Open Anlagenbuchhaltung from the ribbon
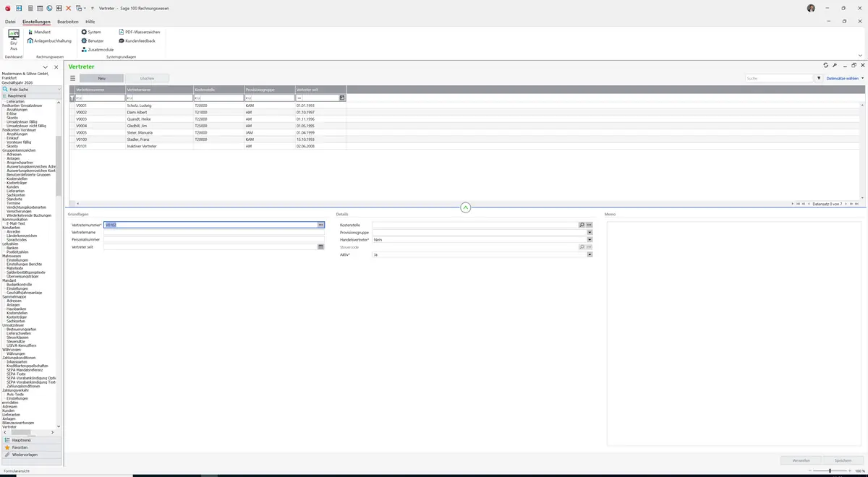868x477 pixels. point(49,41)
